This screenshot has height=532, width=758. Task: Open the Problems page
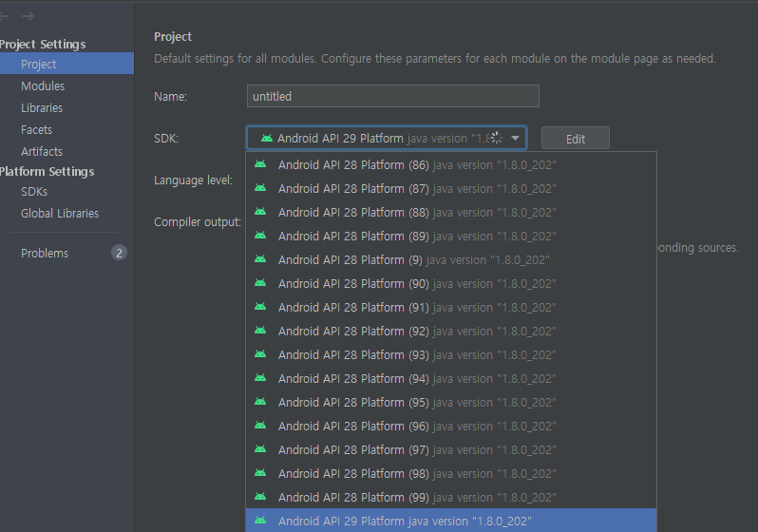point(45,253)
